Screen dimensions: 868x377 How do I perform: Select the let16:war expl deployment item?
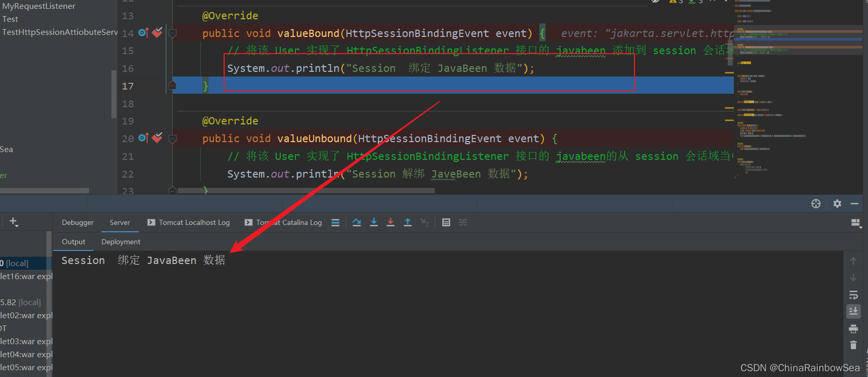point(26,277)
